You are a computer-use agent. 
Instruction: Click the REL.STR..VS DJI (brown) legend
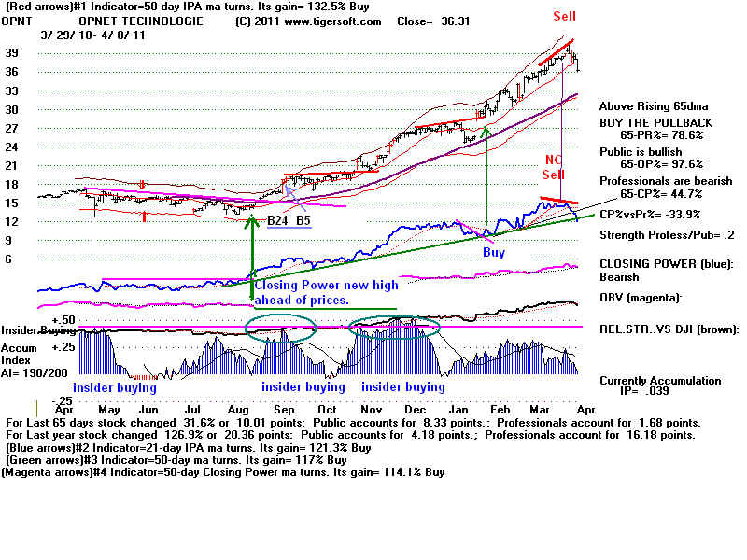(x=669, y=329)
